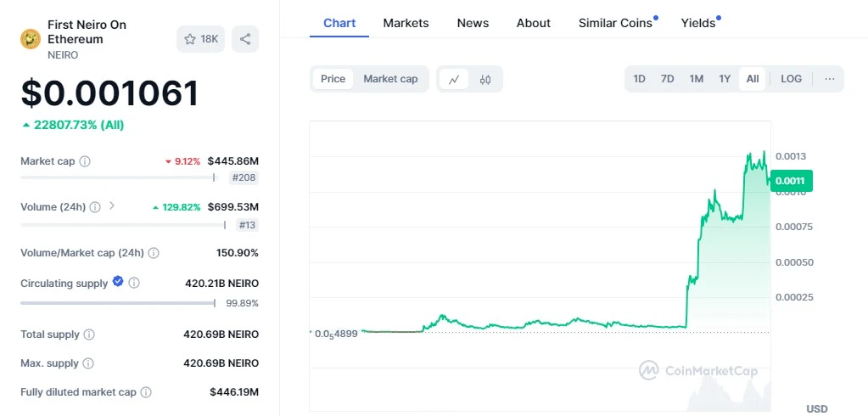Switch to line chart view icon
The height and width of the screenshot is (416, 868).
coord(454,79)
